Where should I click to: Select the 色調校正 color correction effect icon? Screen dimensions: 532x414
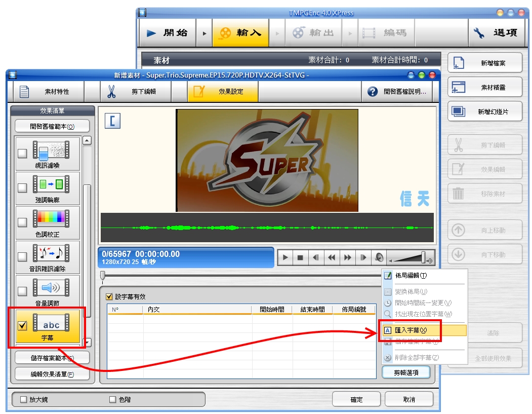tap(51, 219)
